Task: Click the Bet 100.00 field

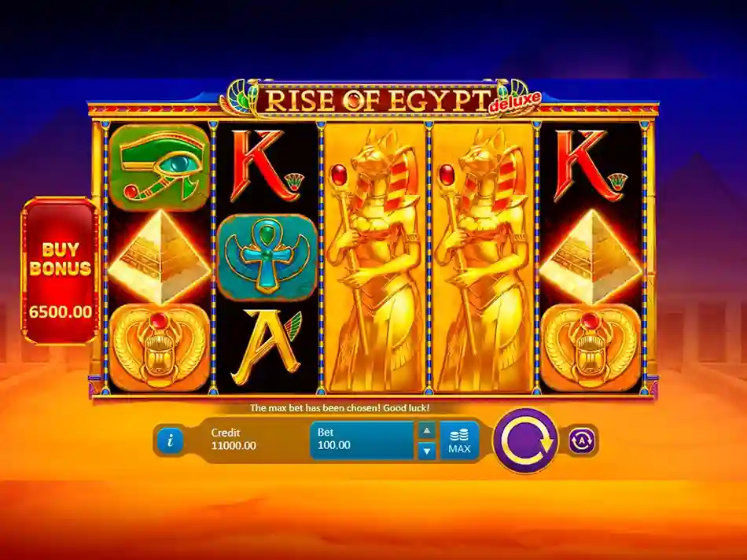Action: coord(362,440)
